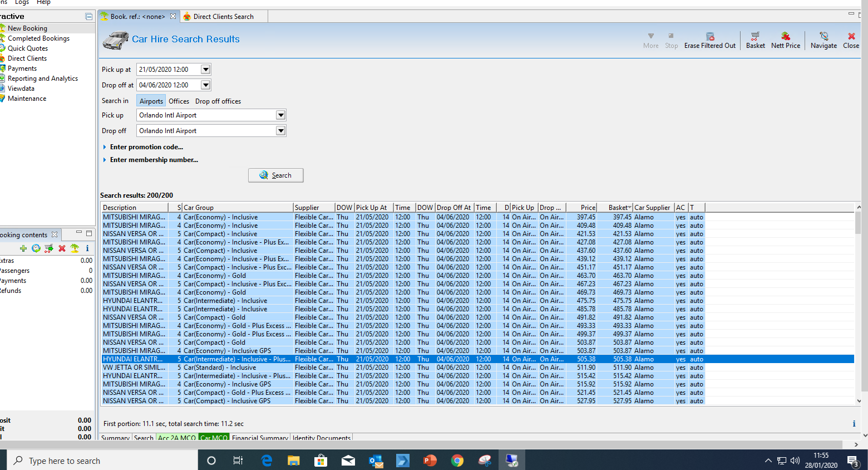
Task: Click in the Pick up at date field
Action: (168, 70)
